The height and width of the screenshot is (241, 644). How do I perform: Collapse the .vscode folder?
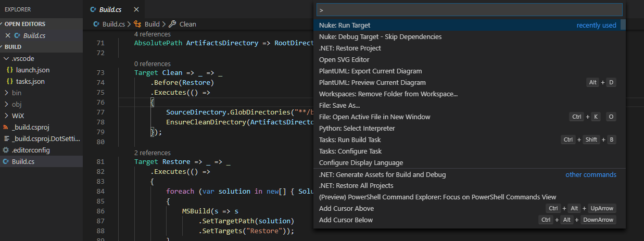click(x=6, y=58)
